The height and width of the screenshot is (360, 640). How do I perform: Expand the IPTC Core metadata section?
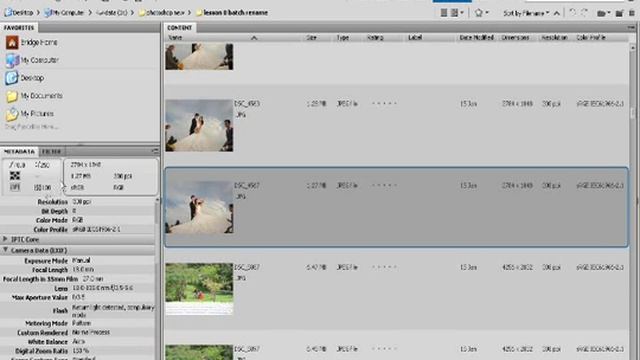coord(5,239)
